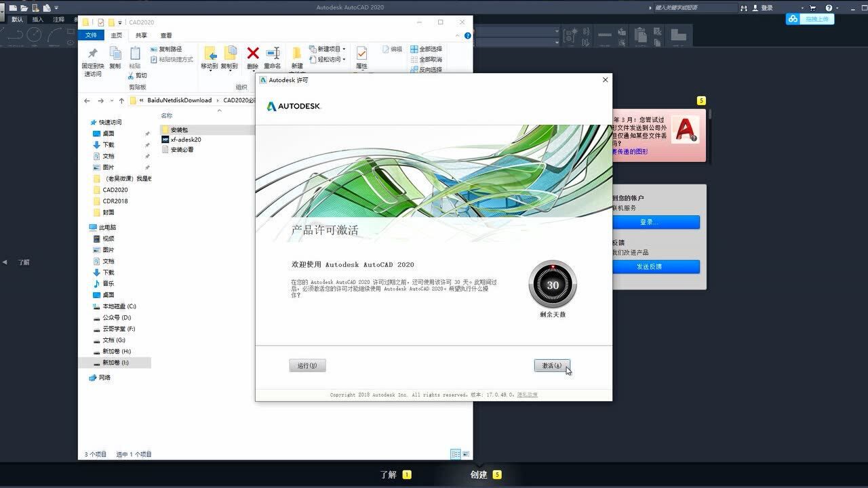Select 云哥学堂 (F:) drive in the navigation tree

(114, 329)
